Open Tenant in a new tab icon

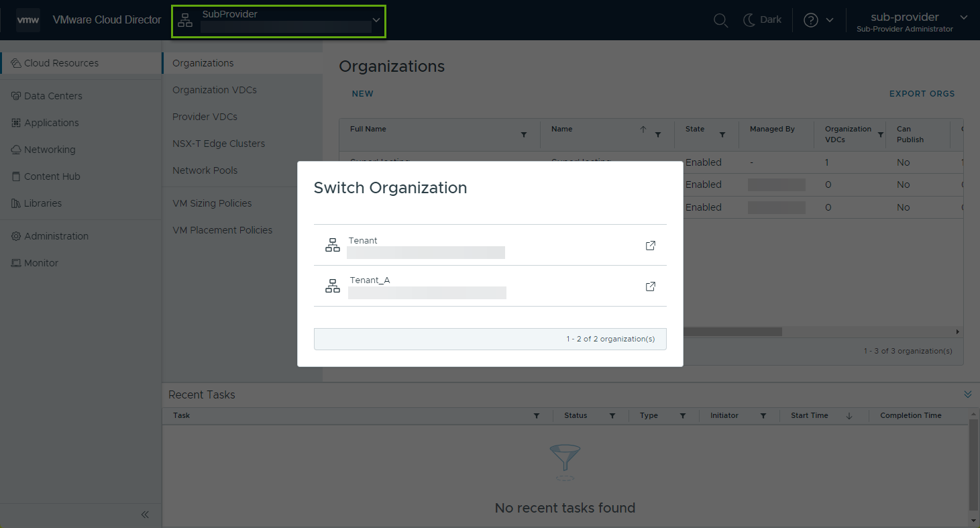pos(650,246)
